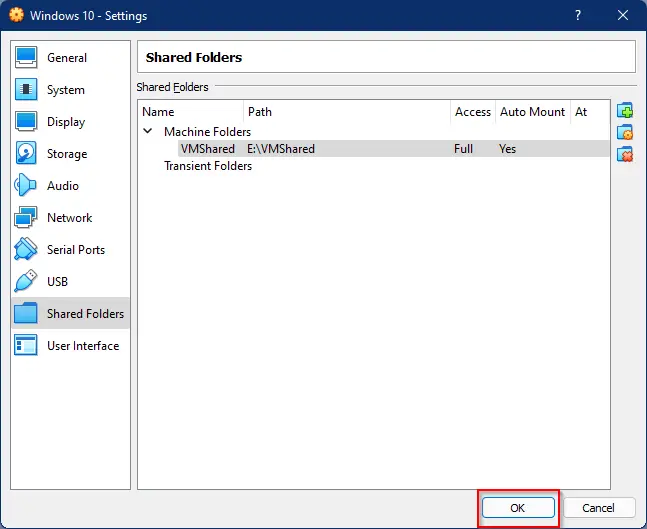Collapse the Machine Folders tree node
Viewport: 647px width, 529px height.
tap(147, 131)
